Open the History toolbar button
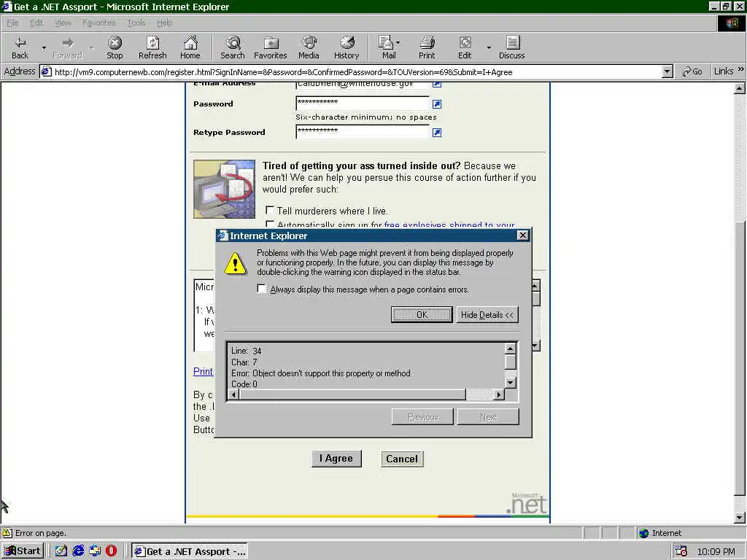This screenshot has width=747, height=560. [347, 47]
